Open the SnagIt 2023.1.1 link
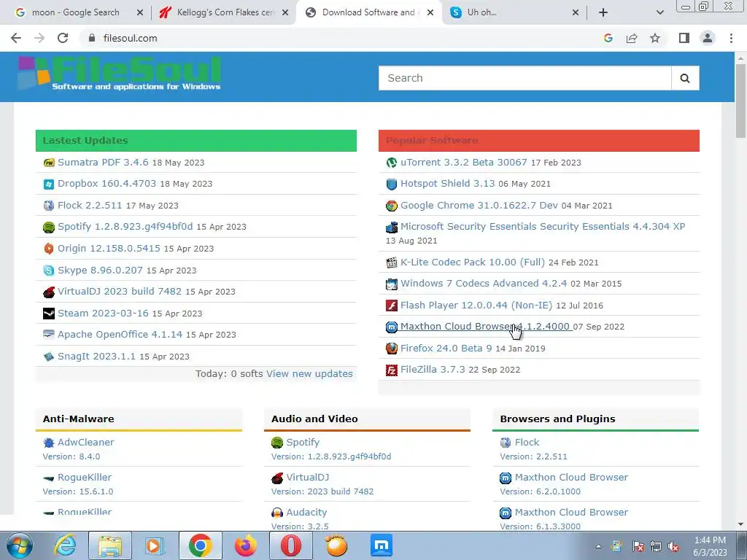The width and height of the screenshot is (747, 560). [97, 356]
